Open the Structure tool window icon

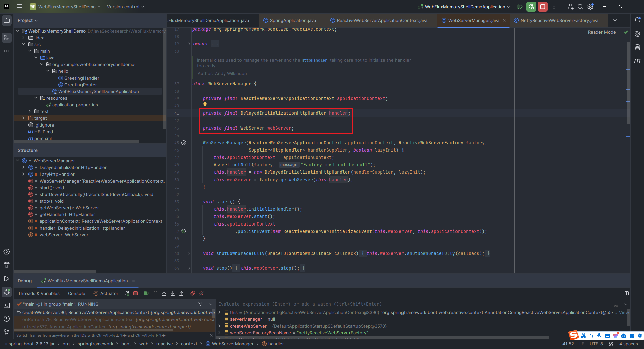click(x=7, y=38)
